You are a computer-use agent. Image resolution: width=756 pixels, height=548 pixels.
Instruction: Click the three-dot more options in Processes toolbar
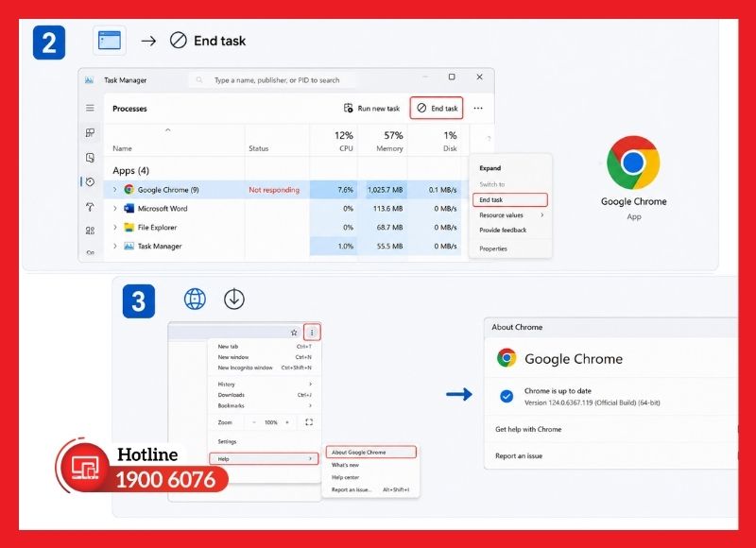pyautogui.click(x=478, y=108)
